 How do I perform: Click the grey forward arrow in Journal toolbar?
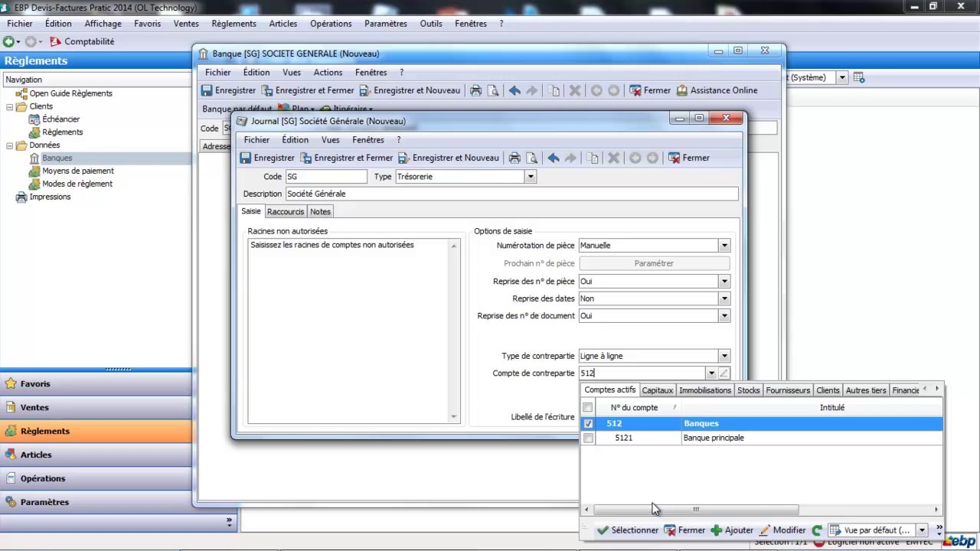tap(570, 158)
